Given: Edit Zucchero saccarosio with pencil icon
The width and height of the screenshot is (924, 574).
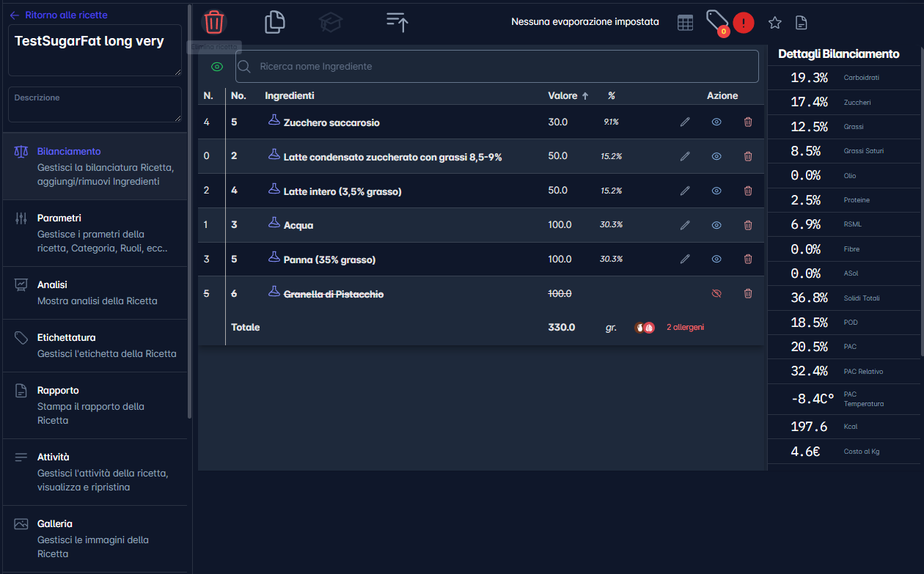Looking at the screenshot, I should tap(685, 122).
